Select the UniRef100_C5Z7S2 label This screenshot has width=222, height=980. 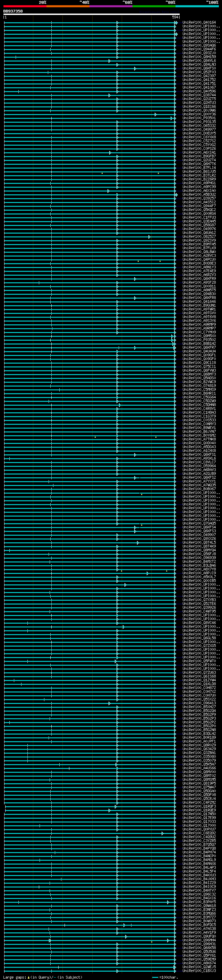pos(199,141)
